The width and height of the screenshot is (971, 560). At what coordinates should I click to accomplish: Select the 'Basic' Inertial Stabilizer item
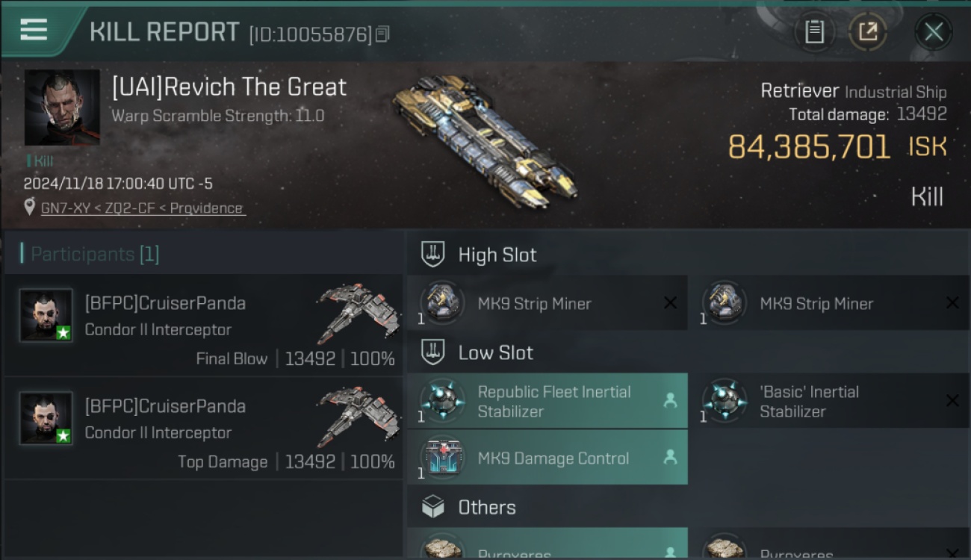[829, 401]
